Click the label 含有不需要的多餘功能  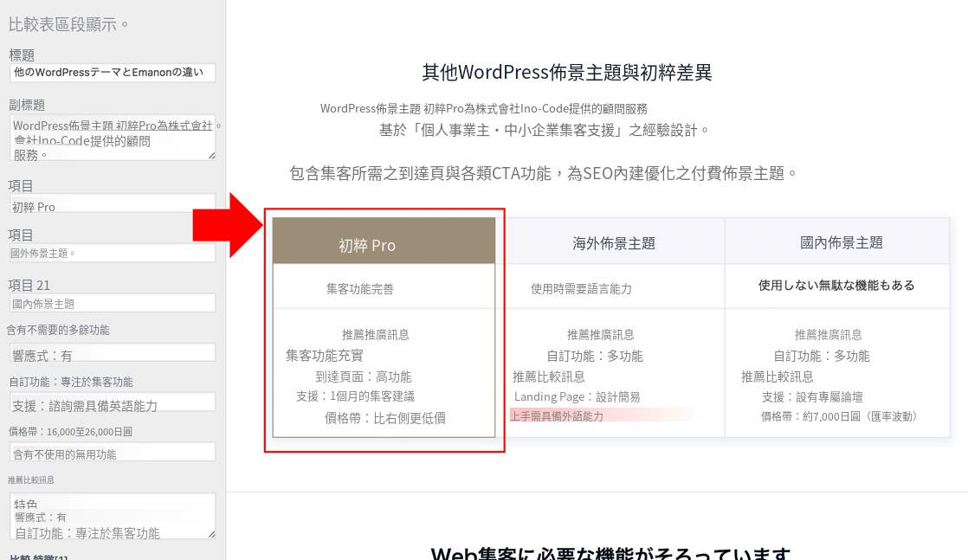(58, 331)
